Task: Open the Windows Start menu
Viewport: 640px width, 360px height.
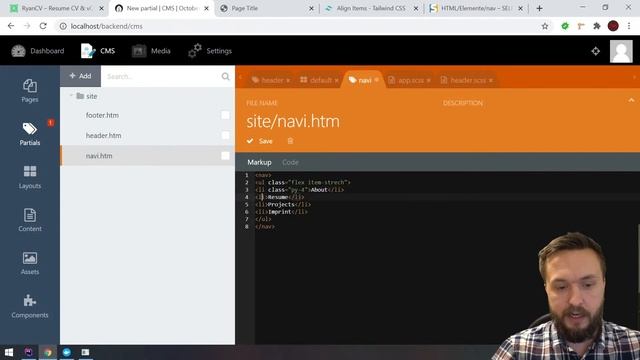Action: [x=9, y=352]
